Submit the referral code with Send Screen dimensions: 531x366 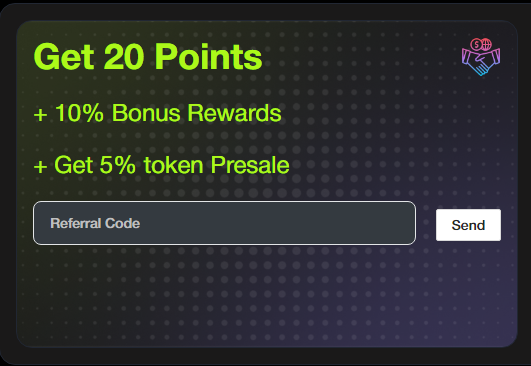(x=468, y=225)
